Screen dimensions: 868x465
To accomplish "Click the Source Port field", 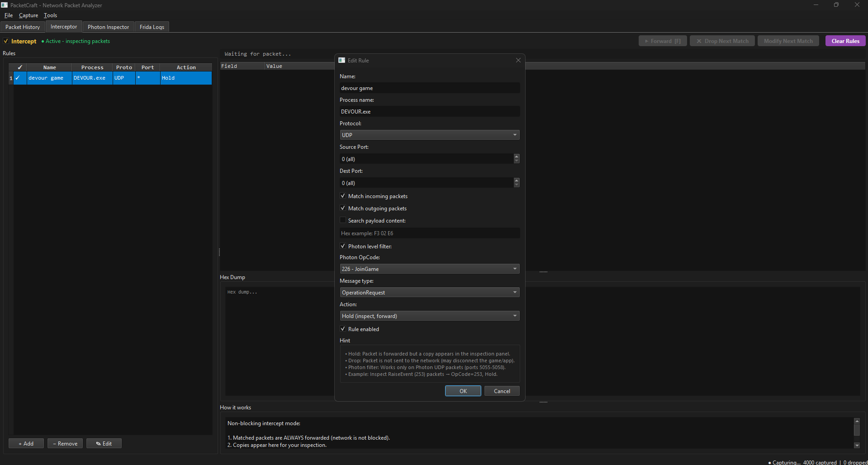I will [427, 159].
